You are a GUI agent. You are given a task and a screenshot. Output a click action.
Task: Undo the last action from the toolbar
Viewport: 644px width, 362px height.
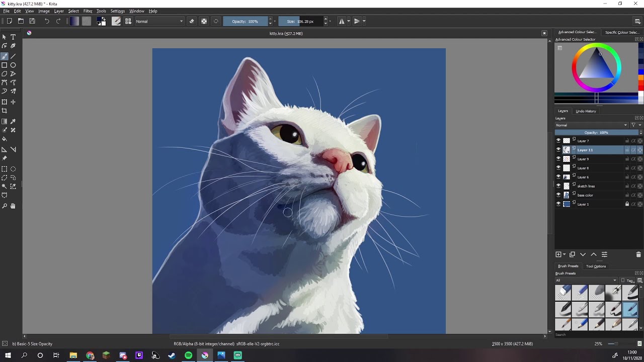pos(47,21)
